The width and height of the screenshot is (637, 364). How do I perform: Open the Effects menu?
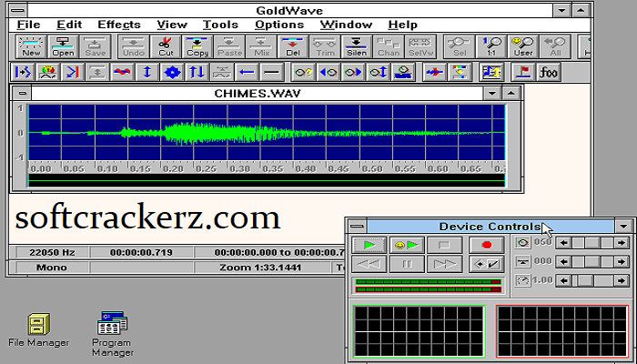tap(119, 25)
